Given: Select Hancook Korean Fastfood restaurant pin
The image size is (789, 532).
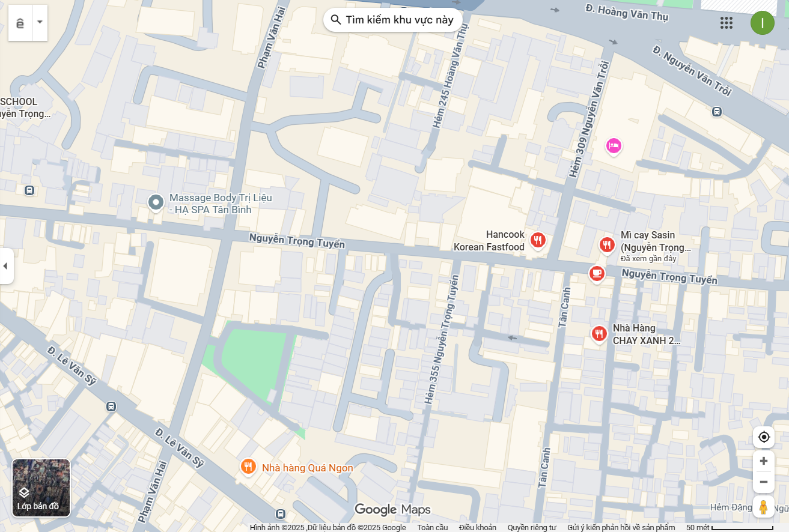Looking at the screenshot, I should pyautogui.click(x=538, y=241).
